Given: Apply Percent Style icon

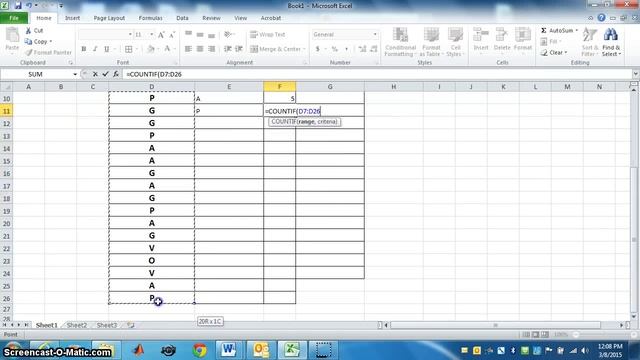Looking at the screenshot, I should [x=335, y=49].
